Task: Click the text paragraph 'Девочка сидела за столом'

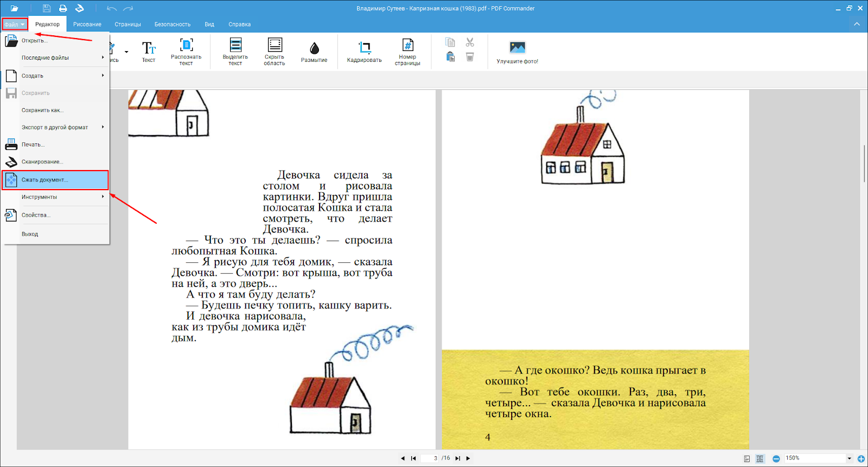Action: point(327,202)
